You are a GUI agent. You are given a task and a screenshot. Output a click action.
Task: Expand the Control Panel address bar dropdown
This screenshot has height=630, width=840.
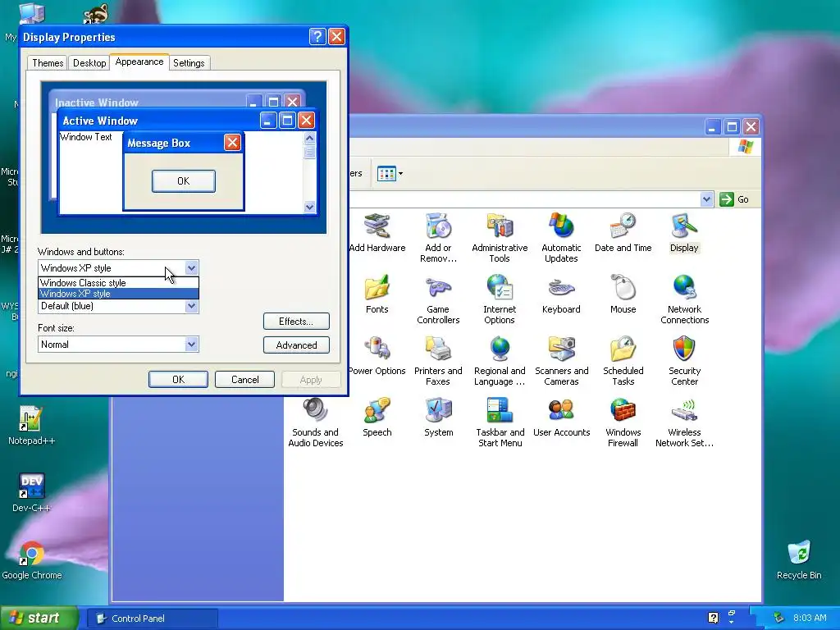click(x=706, y=199)
